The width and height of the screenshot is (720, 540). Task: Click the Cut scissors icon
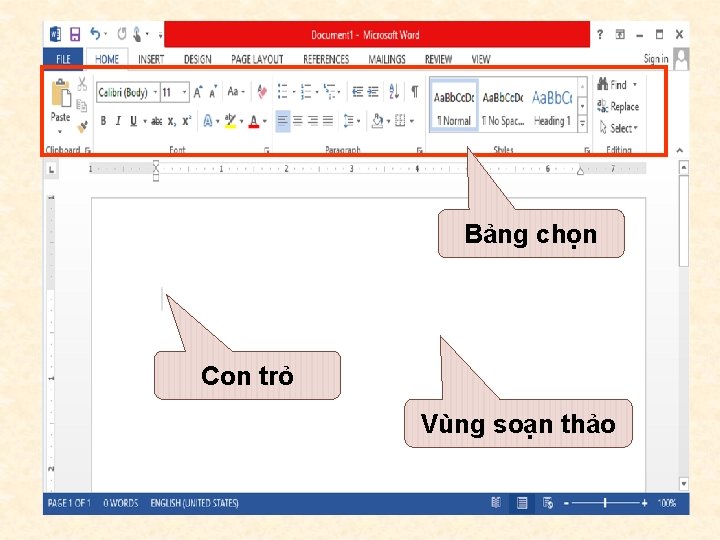[x=82, y=84]
